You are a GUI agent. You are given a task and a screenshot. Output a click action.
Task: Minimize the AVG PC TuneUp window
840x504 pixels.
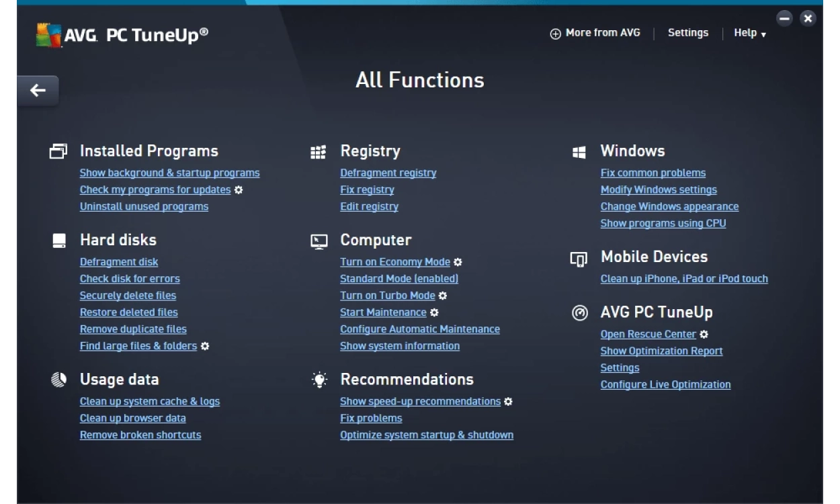pyautogui.click(x=784, y=18)
